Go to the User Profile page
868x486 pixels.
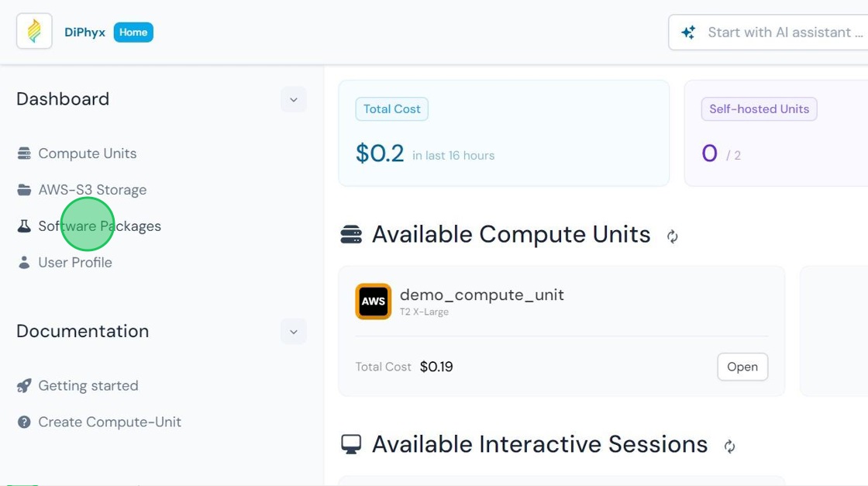[x=65, y=262]
